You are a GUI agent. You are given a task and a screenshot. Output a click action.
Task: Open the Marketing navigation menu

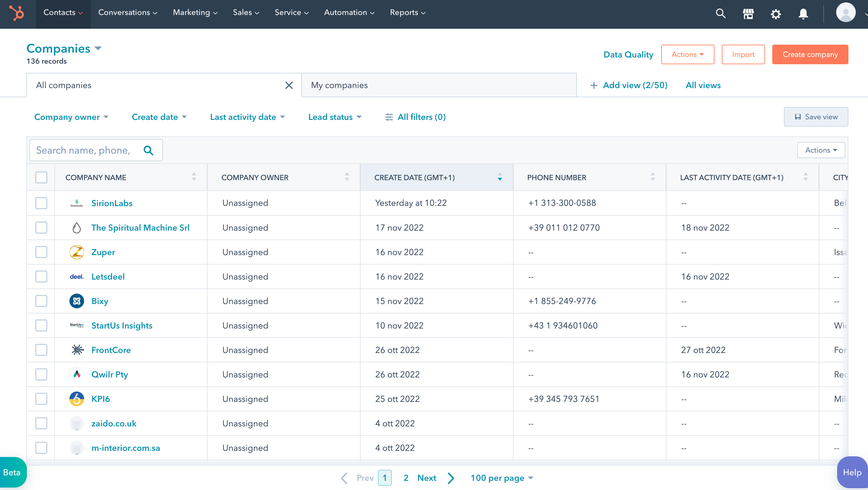[195, 13]
